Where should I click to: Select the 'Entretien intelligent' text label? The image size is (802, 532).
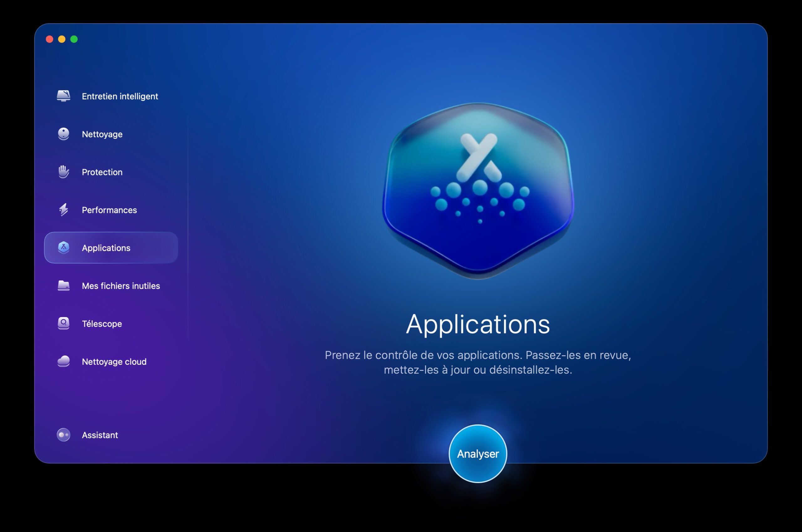point(120,96)
